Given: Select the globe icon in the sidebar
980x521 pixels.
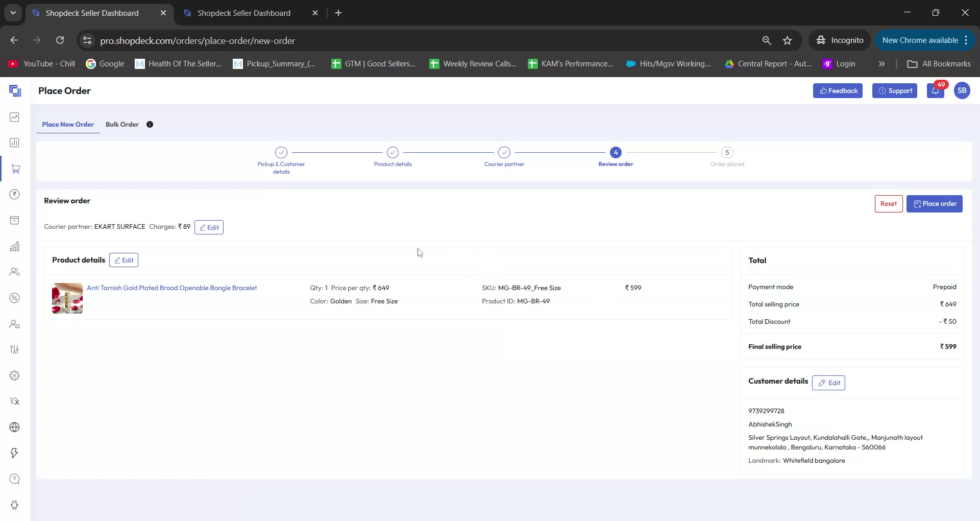Looking at the screenshot, I should pyautogui.click(x=15, y=427).
